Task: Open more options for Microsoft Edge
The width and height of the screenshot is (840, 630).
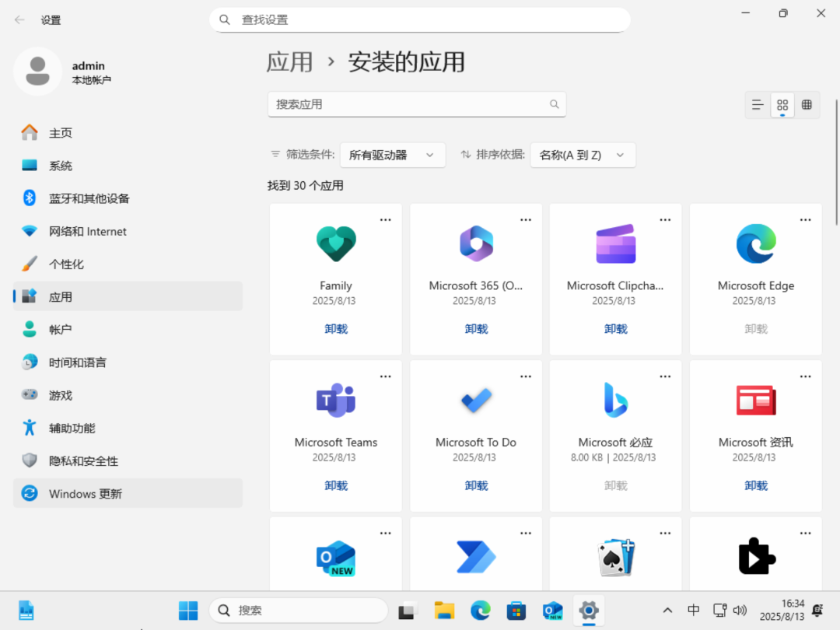Action: (805, 220)
